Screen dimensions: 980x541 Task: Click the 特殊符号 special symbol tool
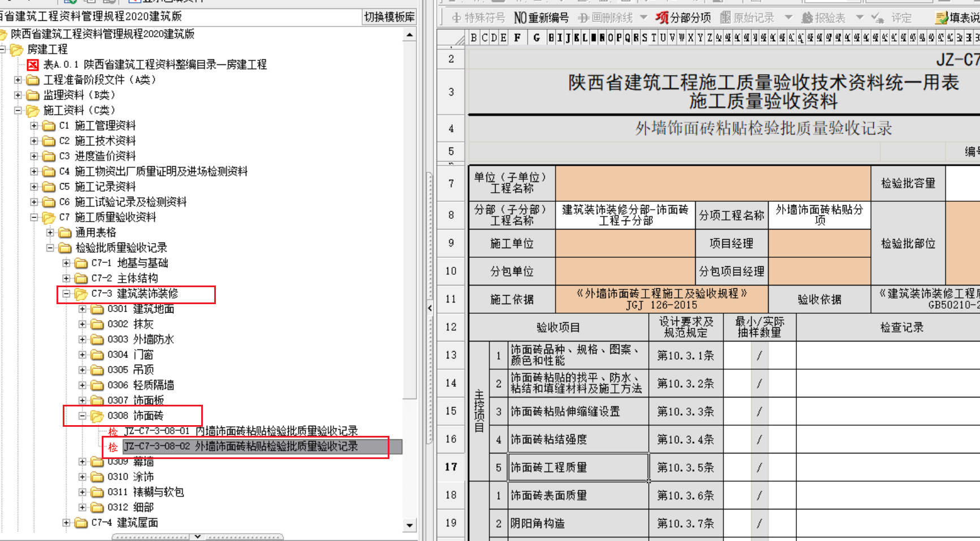click(478, 18)
